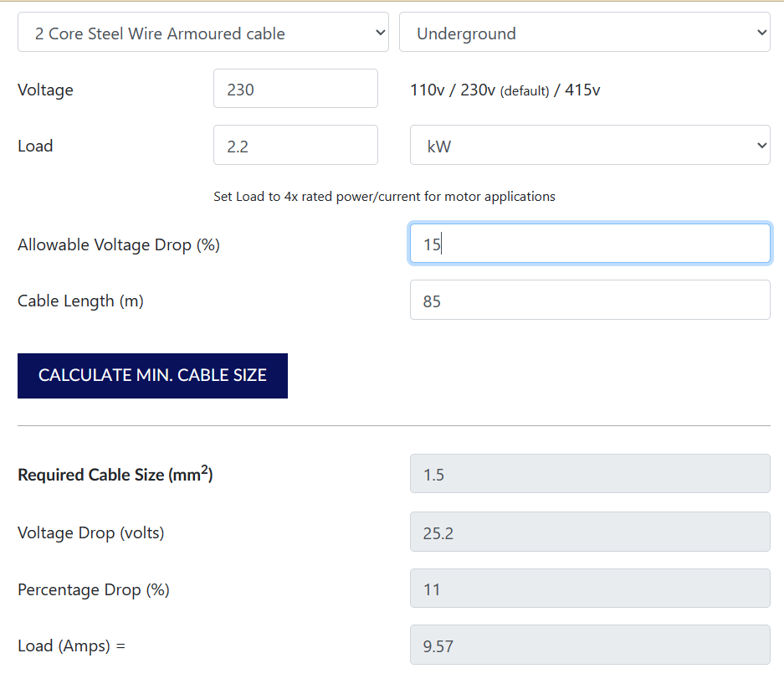Focus the Load value input box

click(x=295, y=146)
